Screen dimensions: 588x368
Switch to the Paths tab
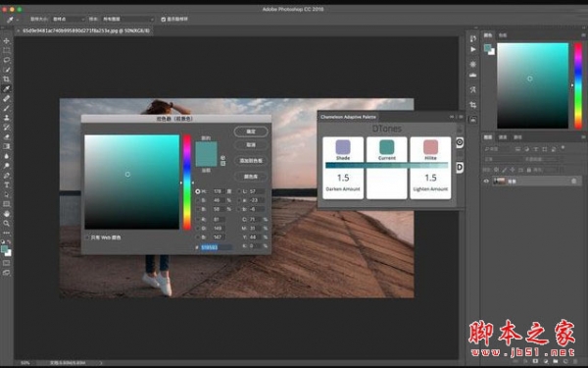[x=517, y=137]
